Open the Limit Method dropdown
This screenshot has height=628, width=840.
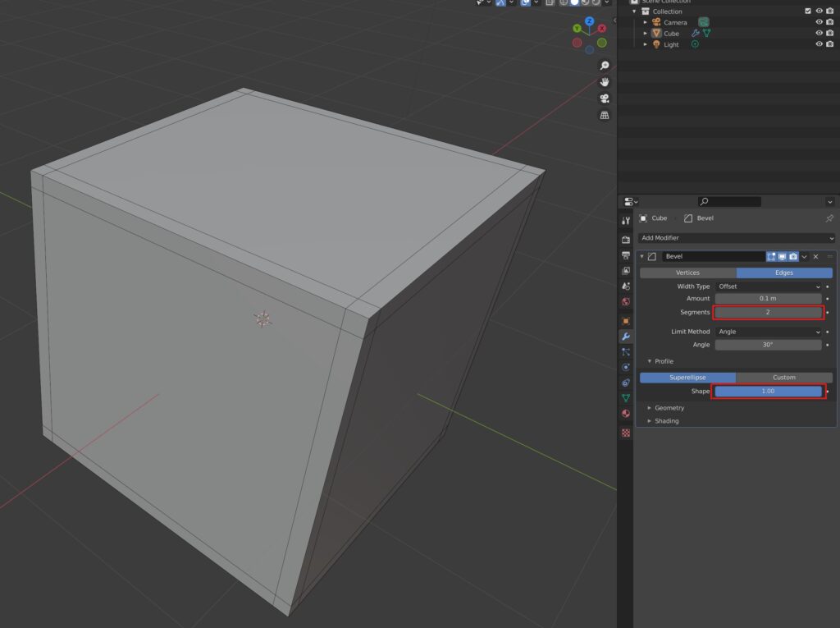[x=769, y=332]
